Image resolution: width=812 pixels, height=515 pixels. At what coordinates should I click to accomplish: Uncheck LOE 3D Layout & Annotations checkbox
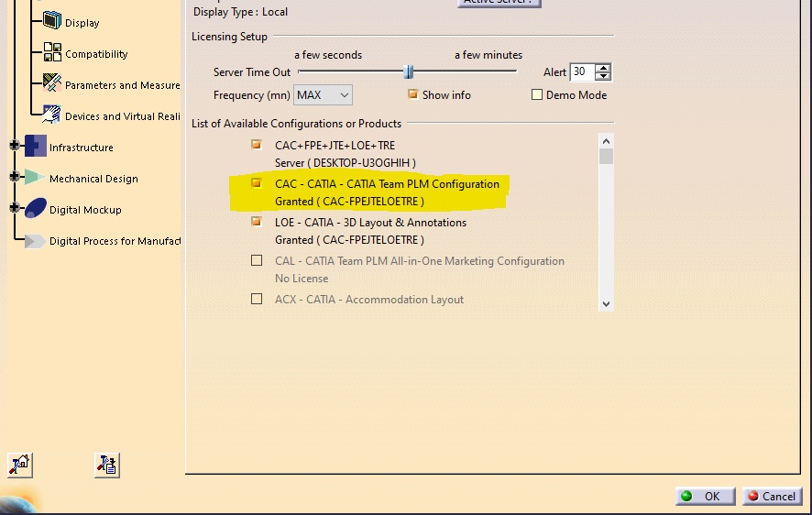(257, 222)
